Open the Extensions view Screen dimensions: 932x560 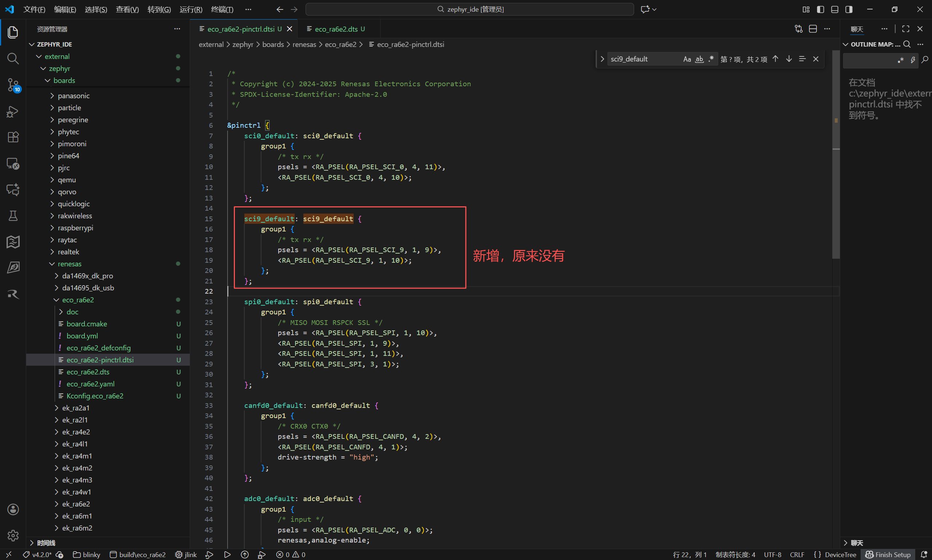click(x=13, y=137)
